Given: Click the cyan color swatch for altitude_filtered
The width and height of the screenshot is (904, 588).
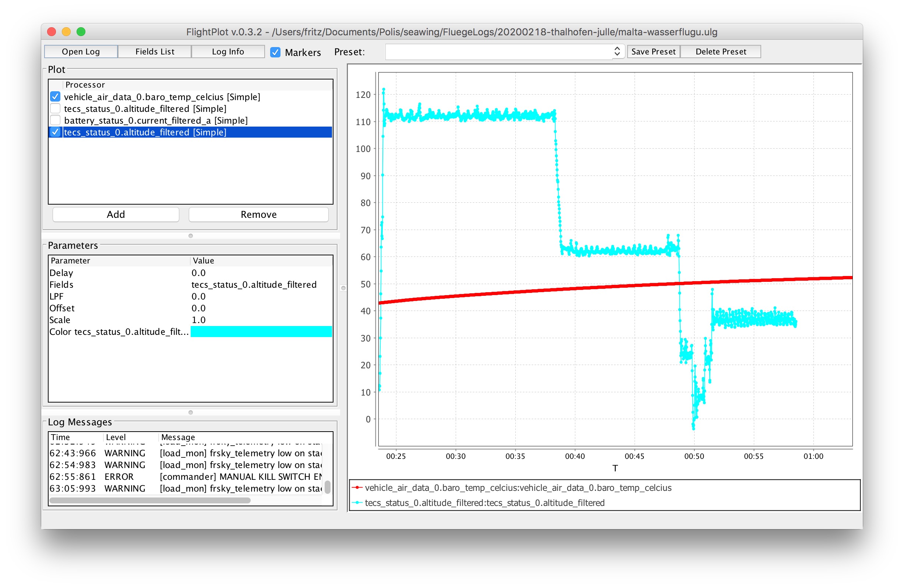Looking at the screenshot, I should 261,332.
